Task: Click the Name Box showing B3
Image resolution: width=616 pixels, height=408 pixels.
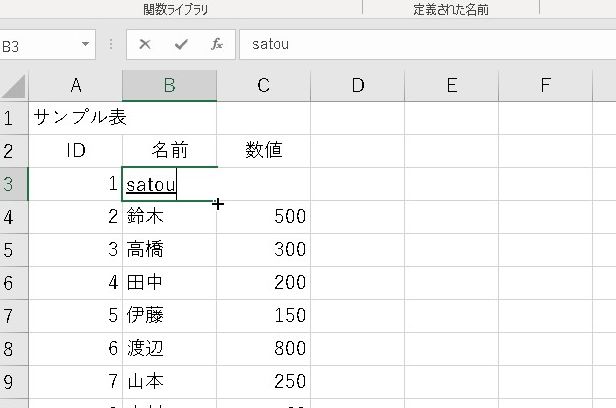Action: [40, 45]
